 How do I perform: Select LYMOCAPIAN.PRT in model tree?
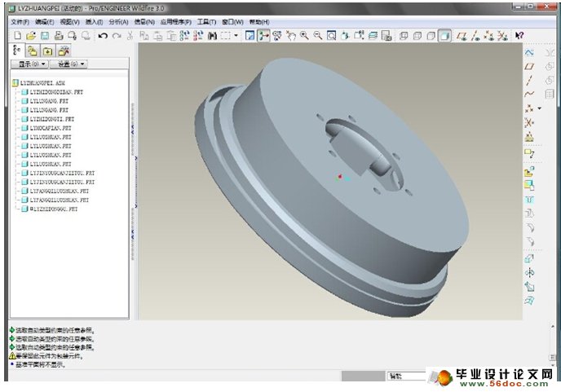tap(46, 128)
